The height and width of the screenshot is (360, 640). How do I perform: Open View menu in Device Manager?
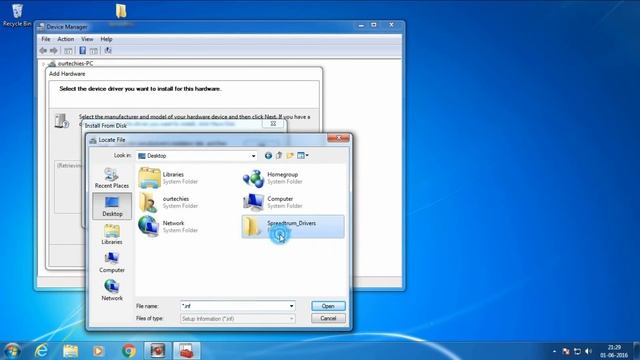coord(87,39)
